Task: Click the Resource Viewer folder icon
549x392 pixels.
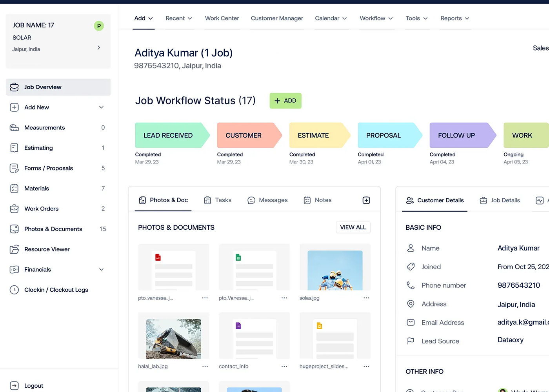Action: 14,249
